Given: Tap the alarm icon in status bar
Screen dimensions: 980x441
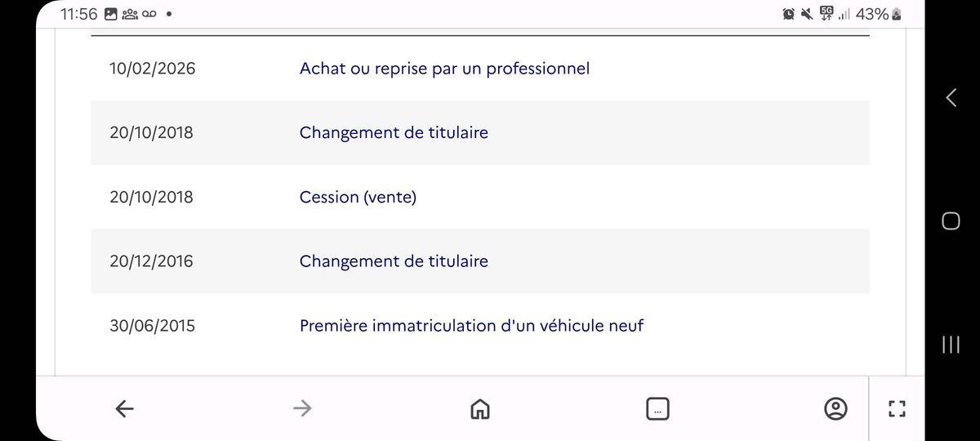Looking at the screenshot, I should (x=789, y=14).
